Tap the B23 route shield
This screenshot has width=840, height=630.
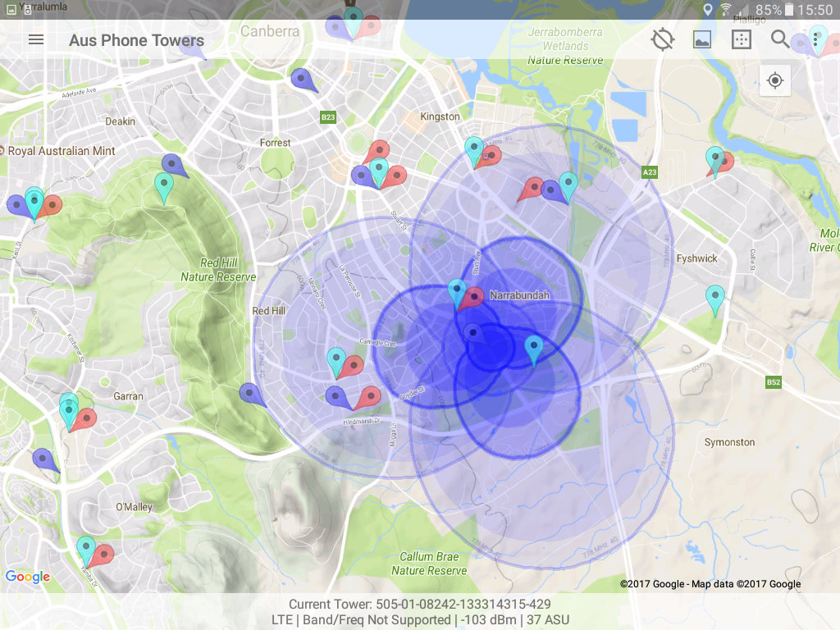pos(328,117)
